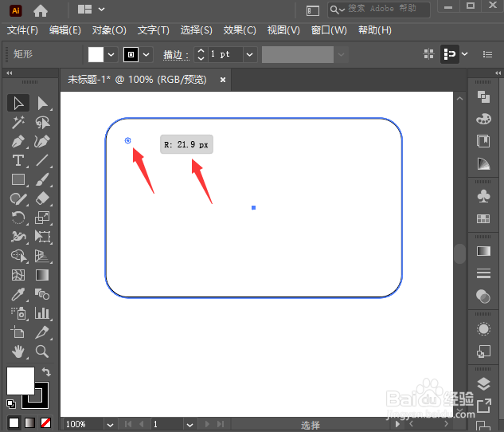
Task: Select the Free Transform tool
Action: 42,237
